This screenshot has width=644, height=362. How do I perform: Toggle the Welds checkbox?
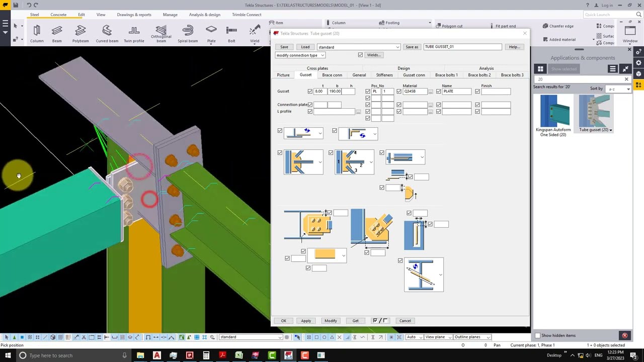click(360, 55)
